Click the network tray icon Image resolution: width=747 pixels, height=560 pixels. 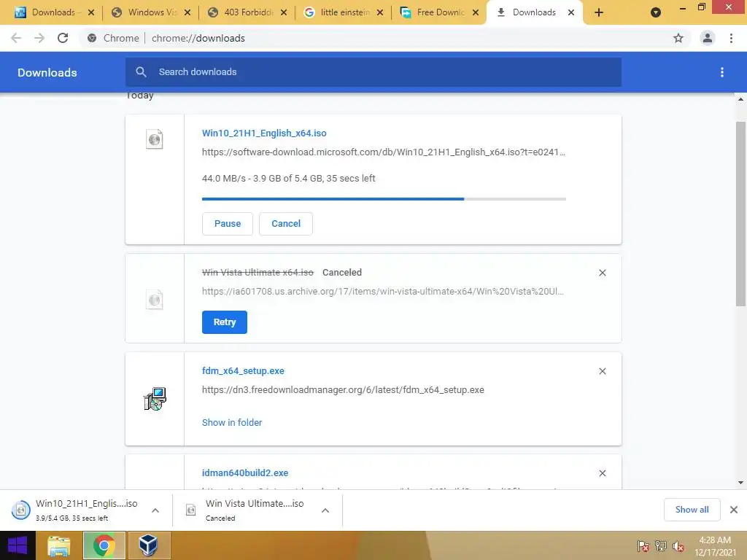(661, 545)
